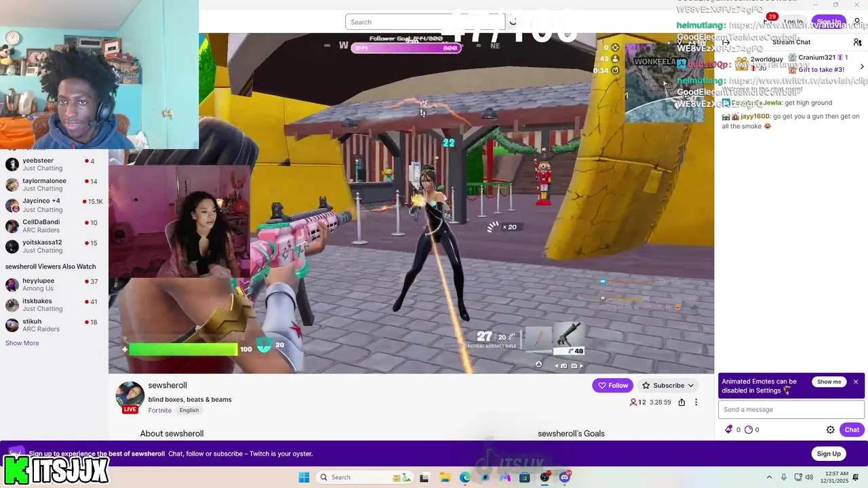Click the LIVE badge under the avatar

click(x=130, y=409)
